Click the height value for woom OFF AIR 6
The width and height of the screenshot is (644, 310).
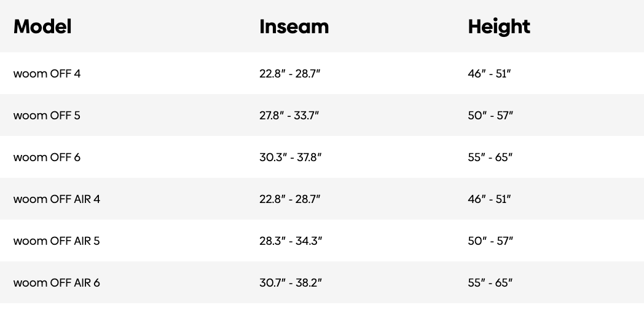point(490,283)
